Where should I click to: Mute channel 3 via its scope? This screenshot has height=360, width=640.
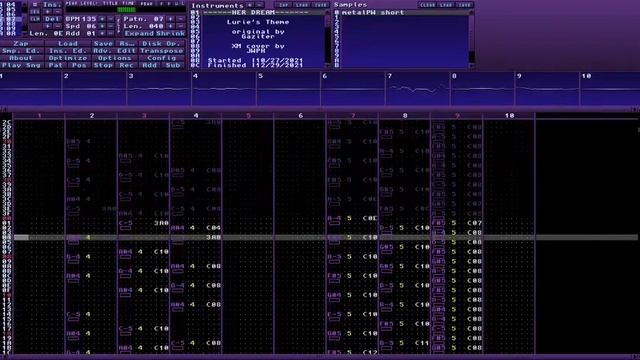(x=159, y=89)
